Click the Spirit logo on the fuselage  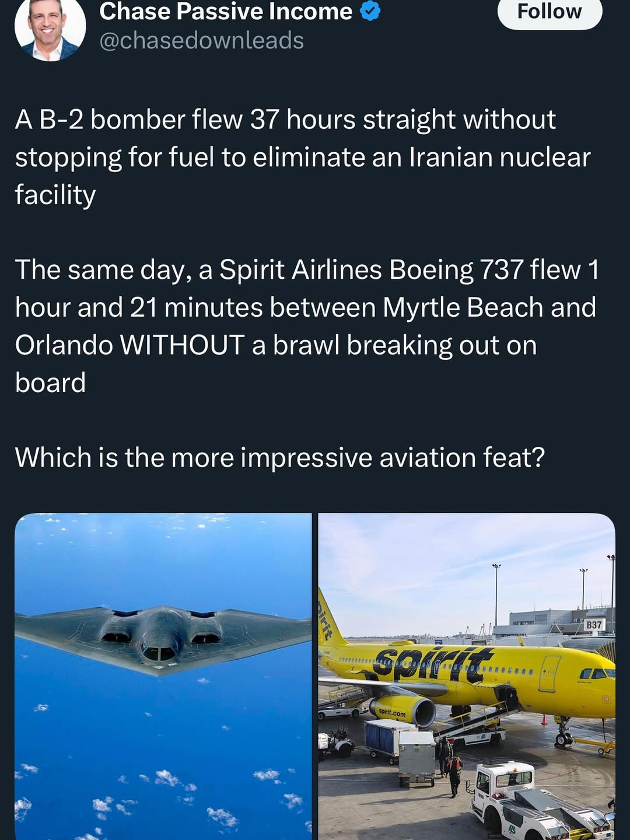433,666
